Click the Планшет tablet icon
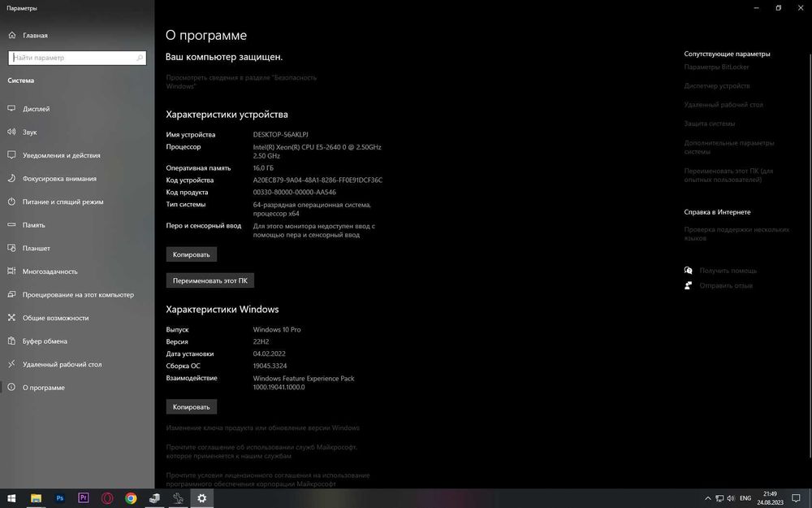Screen dimensions: 812x508 (x=11, y=248)
